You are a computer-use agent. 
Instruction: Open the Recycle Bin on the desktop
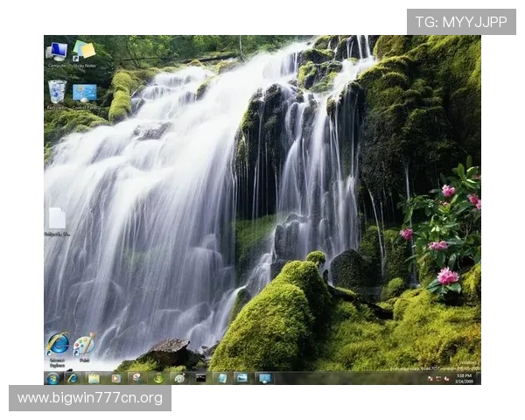tap(57, 93)
